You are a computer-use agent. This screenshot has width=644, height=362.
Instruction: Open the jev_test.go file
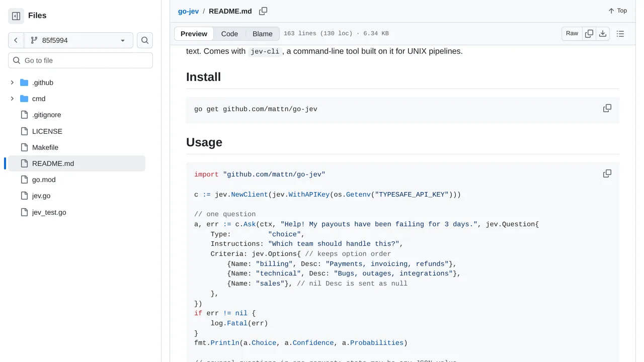[x=49, y=212]
